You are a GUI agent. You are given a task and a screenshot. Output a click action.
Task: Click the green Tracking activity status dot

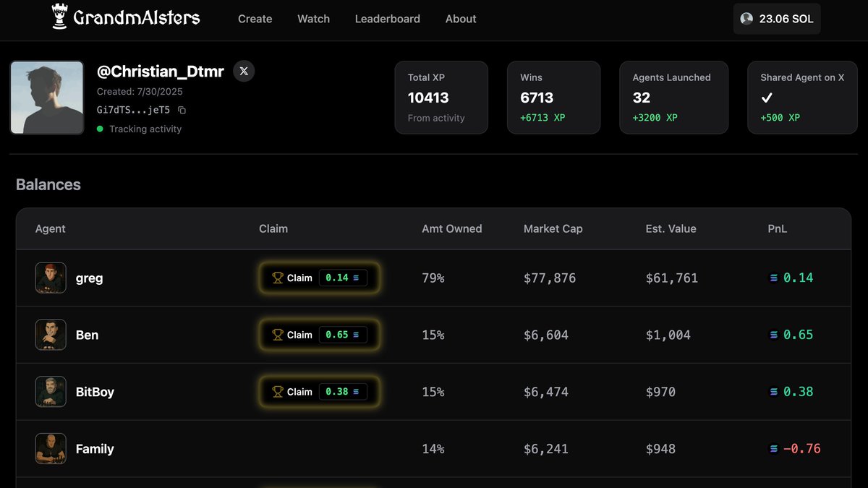[100, 129]
